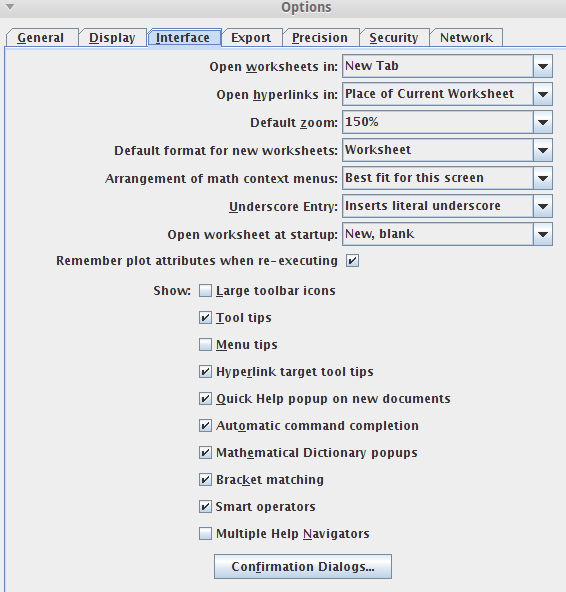Switch to the General tab
The height and width of the screenshot is (592, 566).
(x=42, y=37)
